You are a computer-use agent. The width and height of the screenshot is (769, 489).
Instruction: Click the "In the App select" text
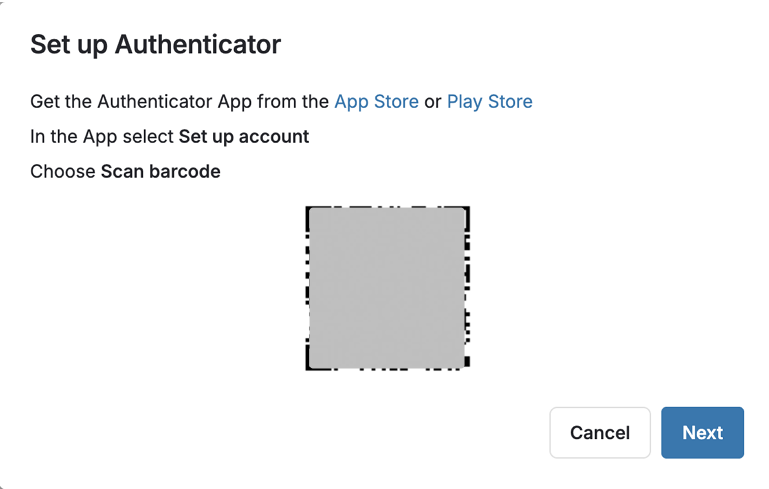[102, 136]
